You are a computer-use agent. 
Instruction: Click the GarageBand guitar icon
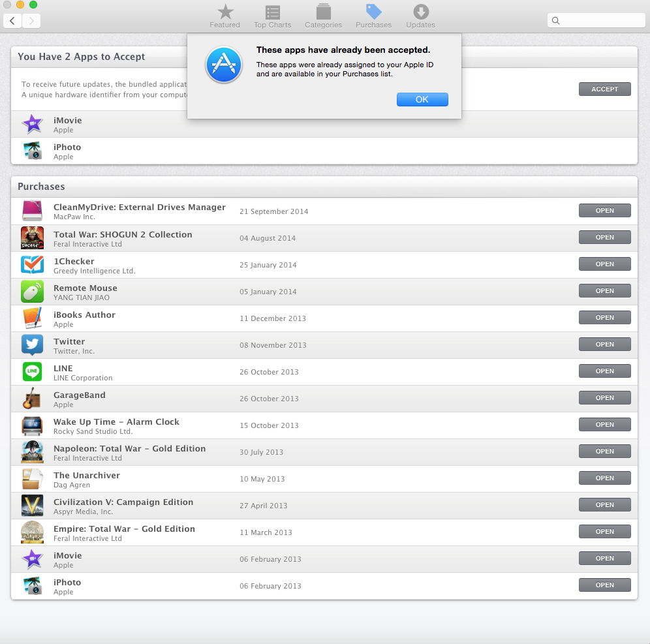pyautogui.click(x=33, y=398)
